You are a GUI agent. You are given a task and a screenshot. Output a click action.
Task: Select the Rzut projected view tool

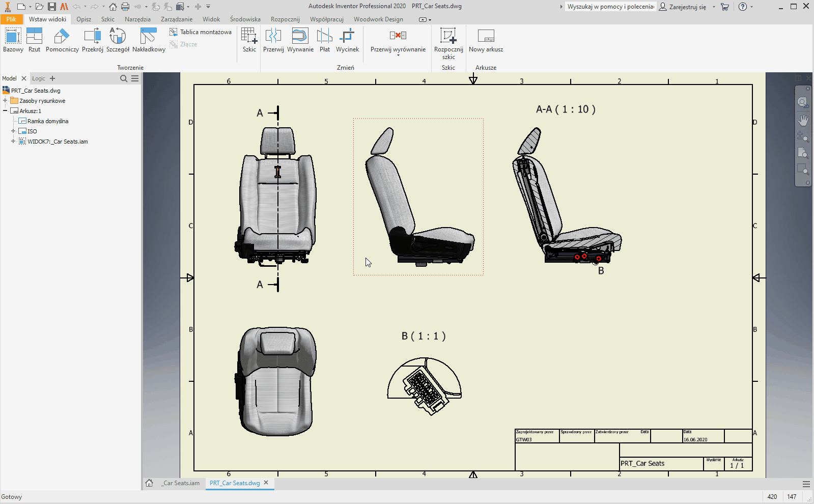pyautogui.click(x=34, y=40)
